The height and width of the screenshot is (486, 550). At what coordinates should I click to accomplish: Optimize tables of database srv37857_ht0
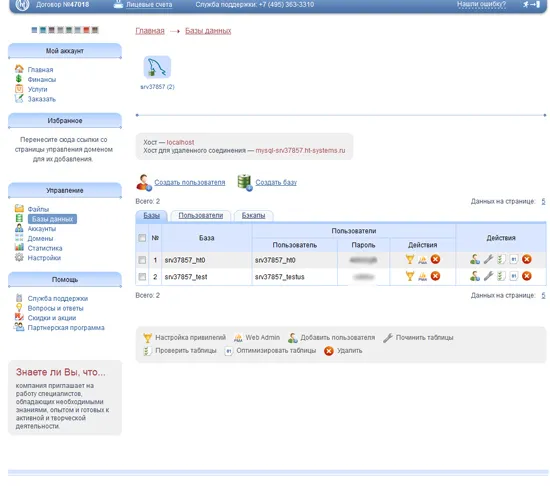pos(514,259)
